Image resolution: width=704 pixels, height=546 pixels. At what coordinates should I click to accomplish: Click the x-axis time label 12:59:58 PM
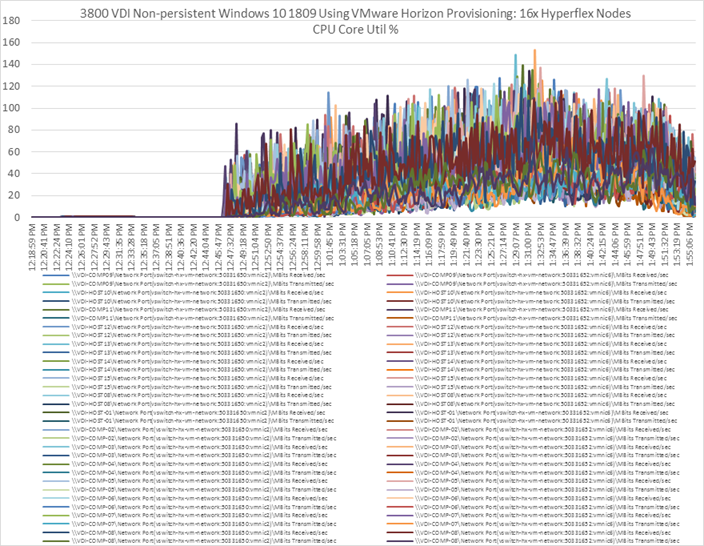(x=318, y=245)
